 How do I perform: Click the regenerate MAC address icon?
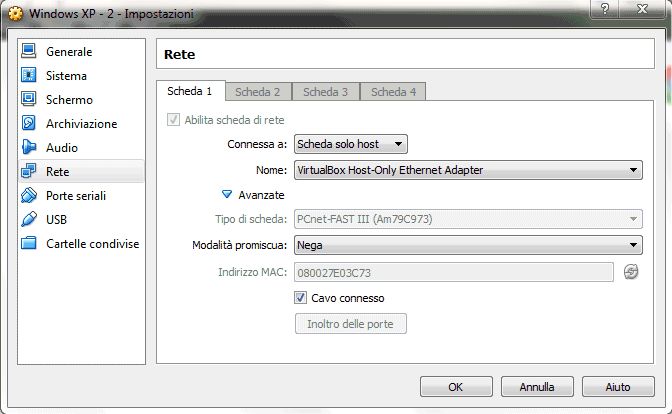pos(630,272)
